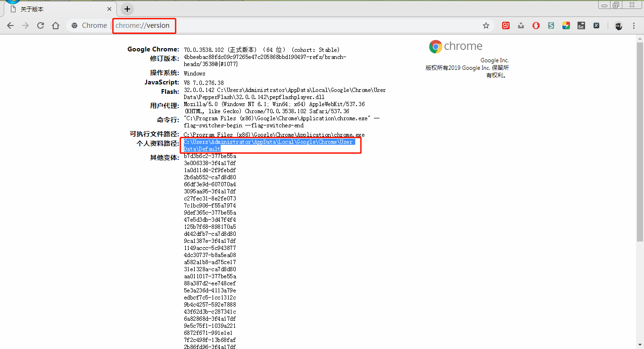Click the forward navigation arrow
644x349 pixels.
coord(25,25)
